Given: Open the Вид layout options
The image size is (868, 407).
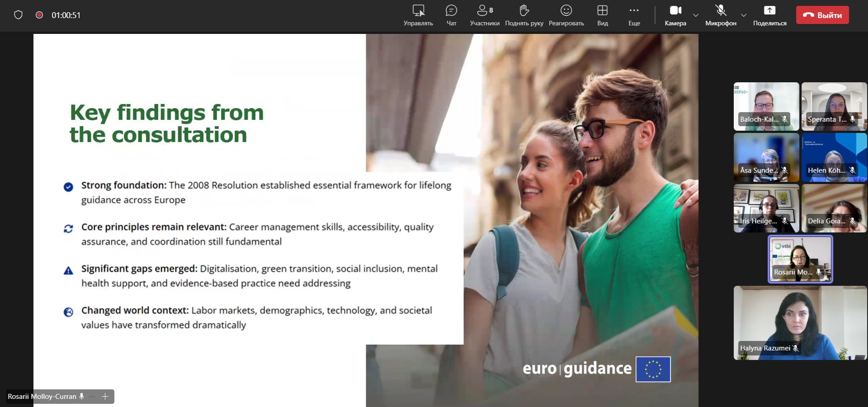Looking at the screenshot, I should pyautogui.click(x=602, y=15).
